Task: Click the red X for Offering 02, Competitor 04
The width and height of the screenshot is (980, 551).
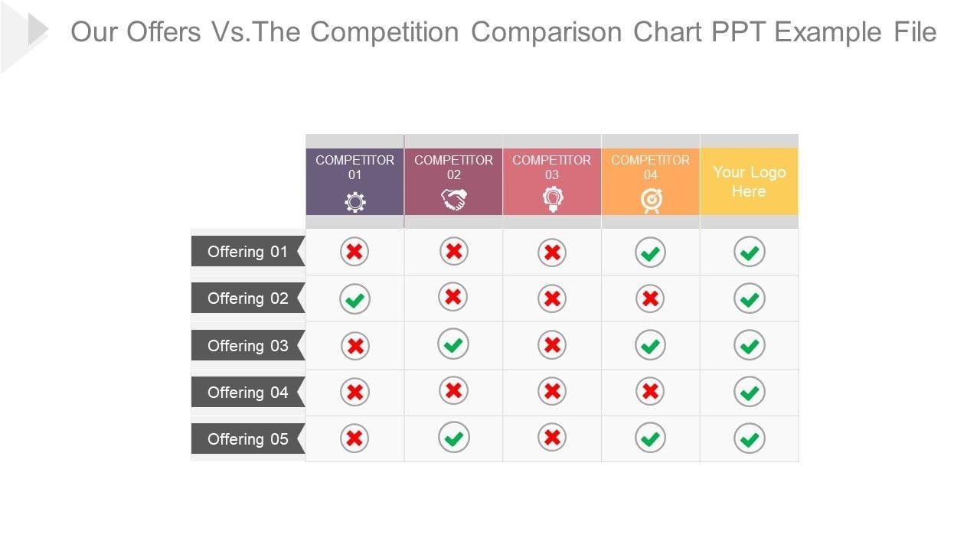Action: tap(650, 298)
